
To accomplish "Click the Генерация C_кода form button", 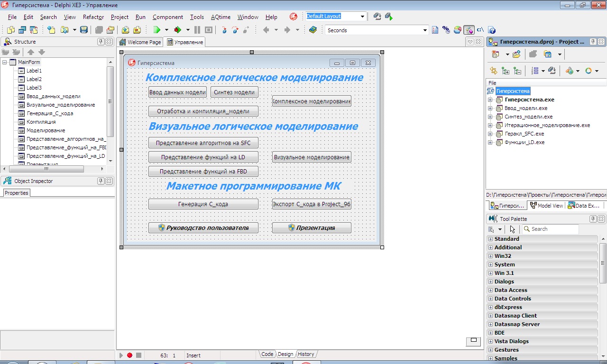I will tap(203, 204).
